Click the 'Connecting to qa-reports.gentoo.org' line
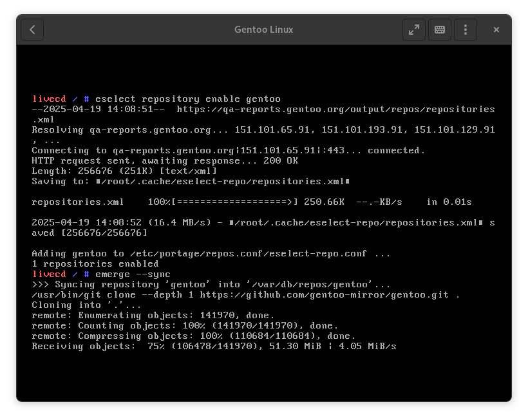The height and width of the screenshot is (420, 528). click(x=229, y=151)
